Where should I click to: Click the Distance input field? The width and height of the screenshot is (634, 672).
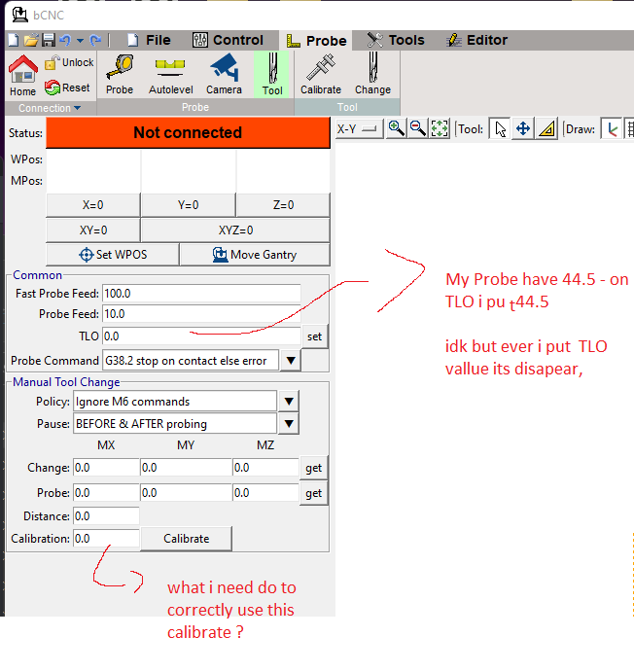[x=106, y=516]
